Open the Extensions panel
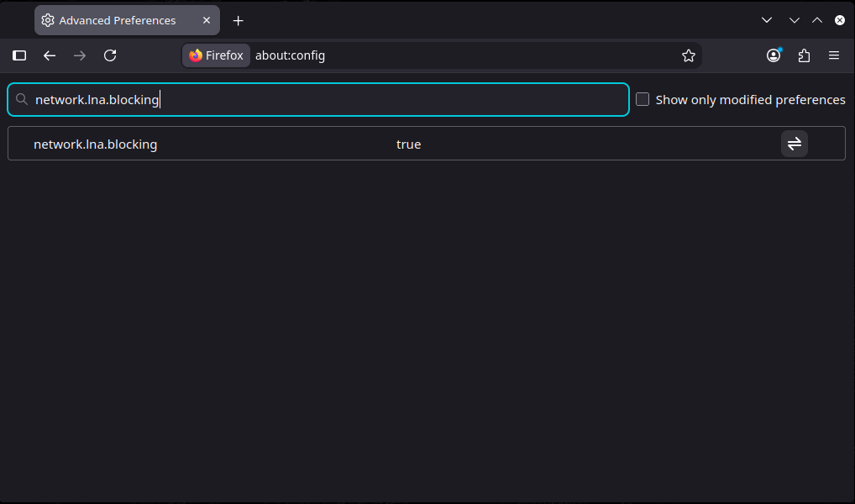Screen dimensions: 855x504 pyautogui.click(x=804, y=55)
